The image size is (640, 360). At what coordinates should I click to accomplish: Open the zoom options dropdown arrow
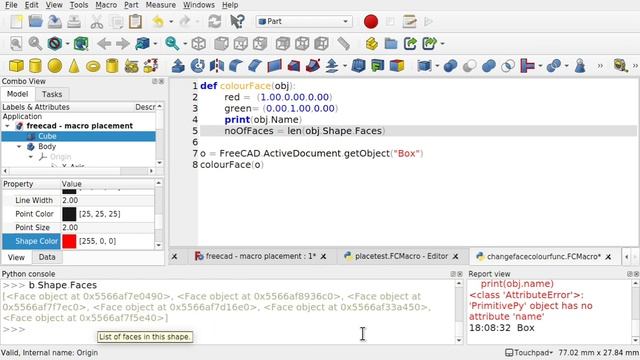pyautogui.click(x=185, y=44)
